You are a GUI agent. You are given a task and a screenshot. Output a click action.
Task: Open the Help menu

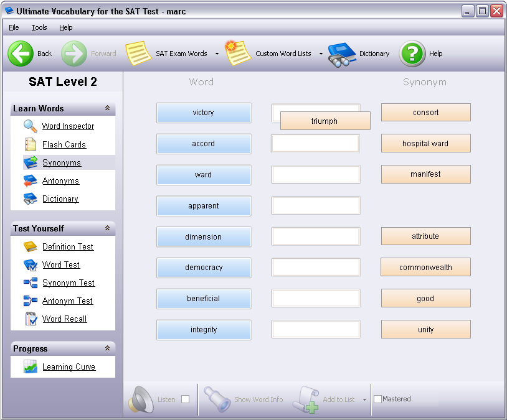coord(65,27)
